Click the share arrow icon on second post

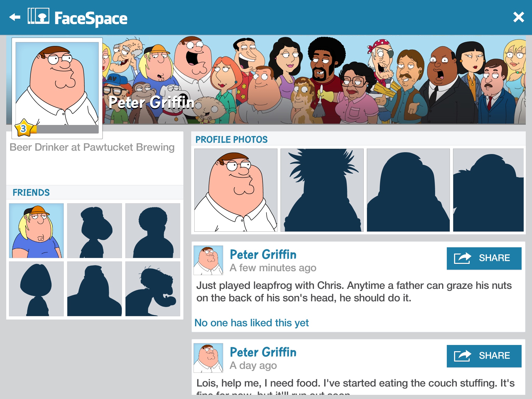coord(462,356)
